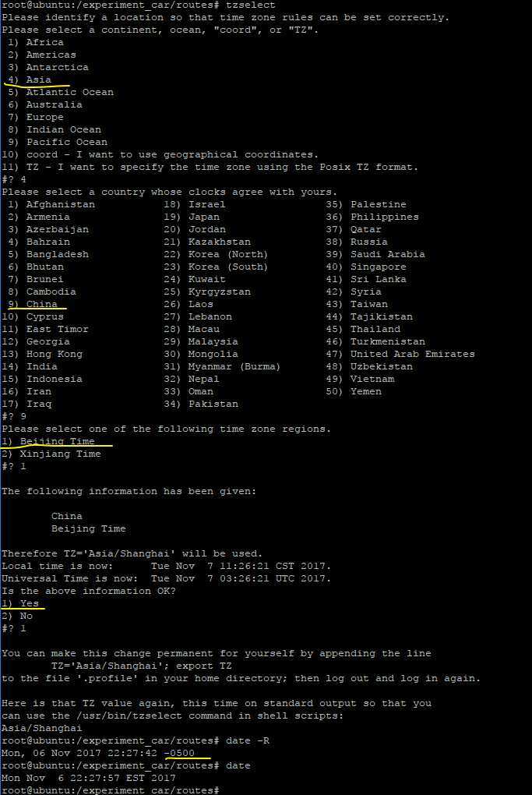Image resolution: width=532 pixels, height=795 pixels.
Task: Click 'Afghanistan' in the country list
Action: (60, 204)
